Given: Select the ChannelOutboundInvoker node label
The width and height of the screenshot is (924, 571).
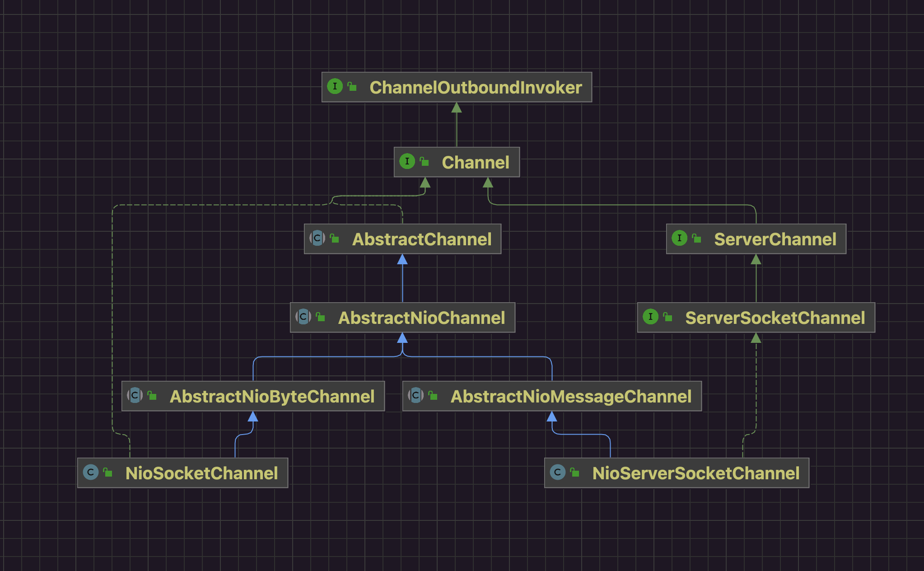Looking at the screenshot, I should coord(476,88).
